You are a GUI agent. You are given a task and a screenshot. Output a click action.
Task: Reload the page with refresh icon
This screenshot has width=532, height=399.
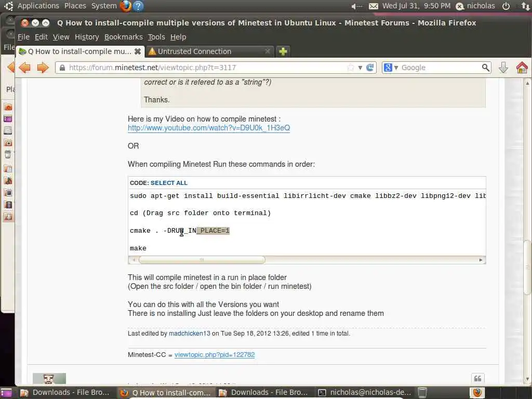(x=370, y=68)
